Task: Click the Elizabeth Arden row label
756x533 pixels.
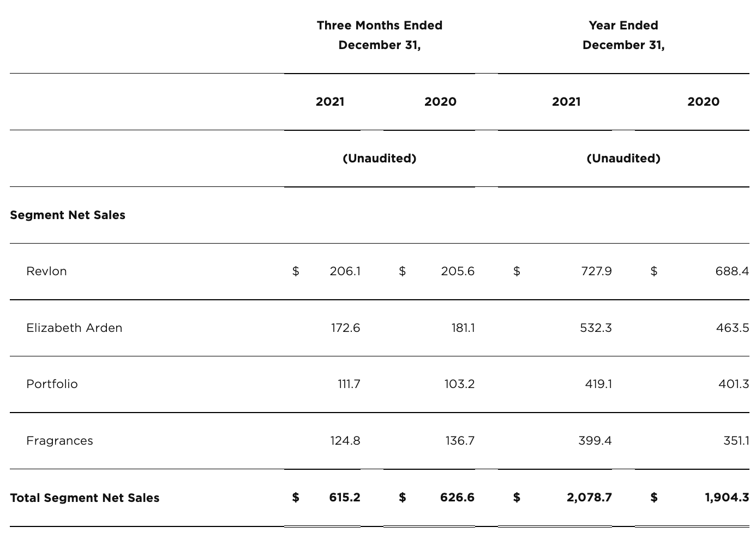Action: pyautogui.click(x=74, y=328)
